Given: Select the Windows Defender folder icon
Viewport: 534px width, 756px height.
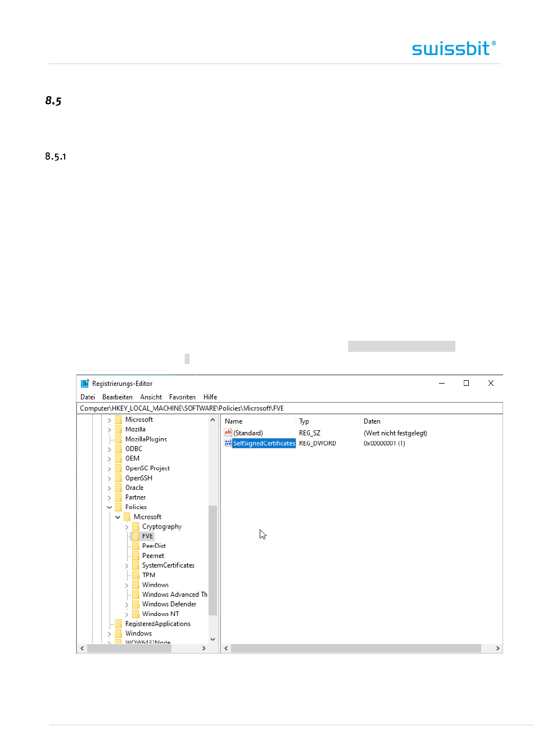Looking at the screenshot, I should 135,604.
